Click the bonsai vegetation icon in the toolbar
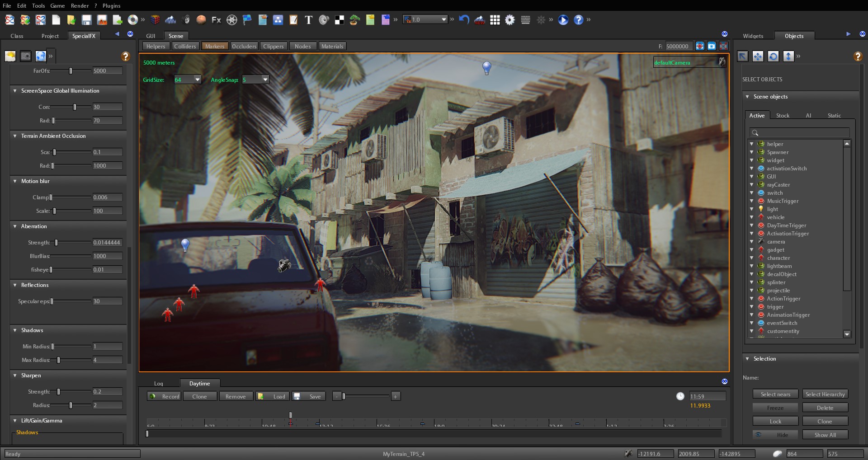Screen dimensions: 868x460 click(354, 20)
